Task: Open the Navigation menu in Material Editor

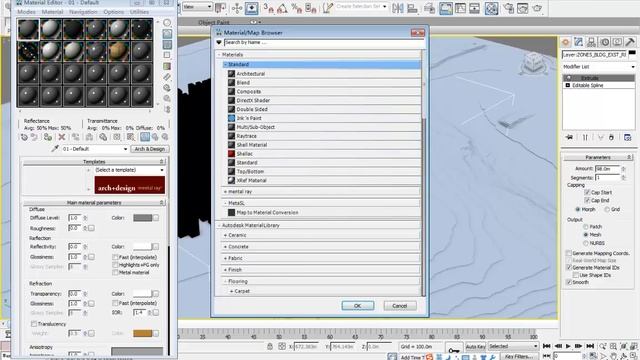Action: click(83, 12)
